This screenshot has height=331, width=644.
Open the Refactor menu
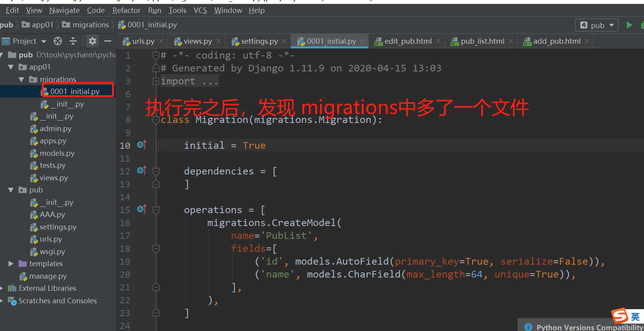click(x=126, y=10)
